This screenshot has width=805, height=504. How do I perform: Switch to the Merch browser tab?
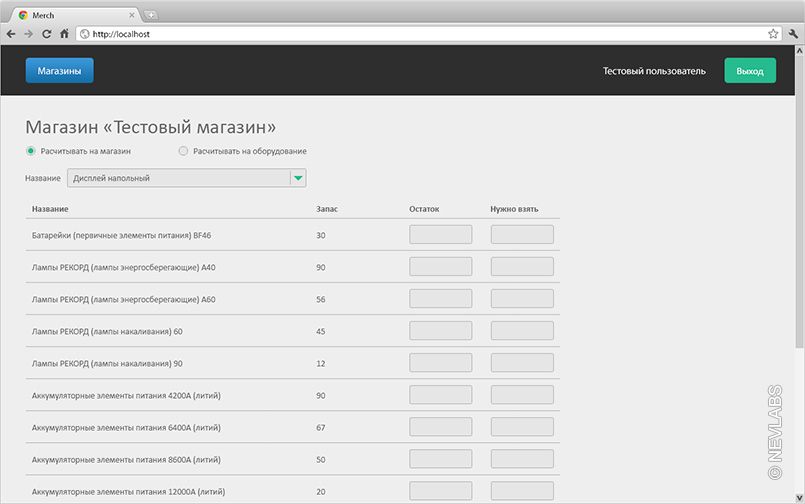(70, 14)
